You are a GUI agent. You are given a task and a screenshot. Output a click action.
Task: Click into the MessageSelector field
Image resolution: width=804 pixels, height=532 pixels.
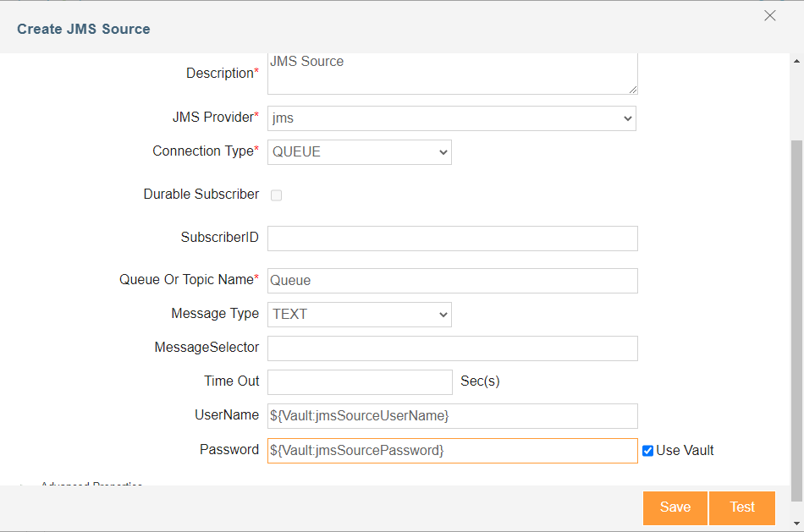452,348
